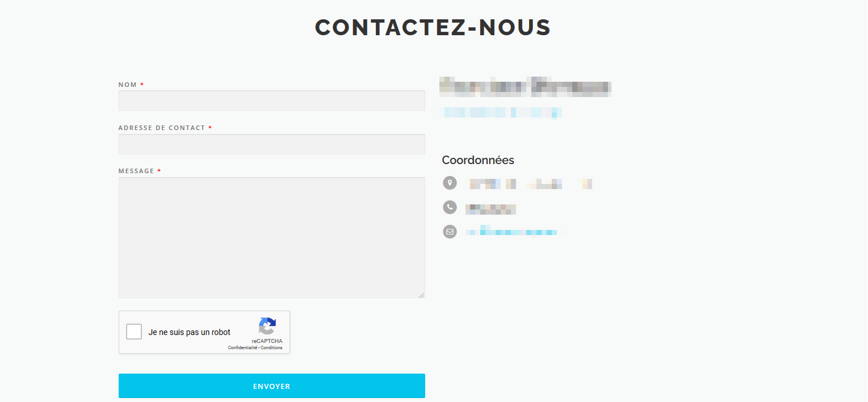Grab the message textarea resize handle
This screenshot has width=868, height=402.
click(x=421, y=295)
